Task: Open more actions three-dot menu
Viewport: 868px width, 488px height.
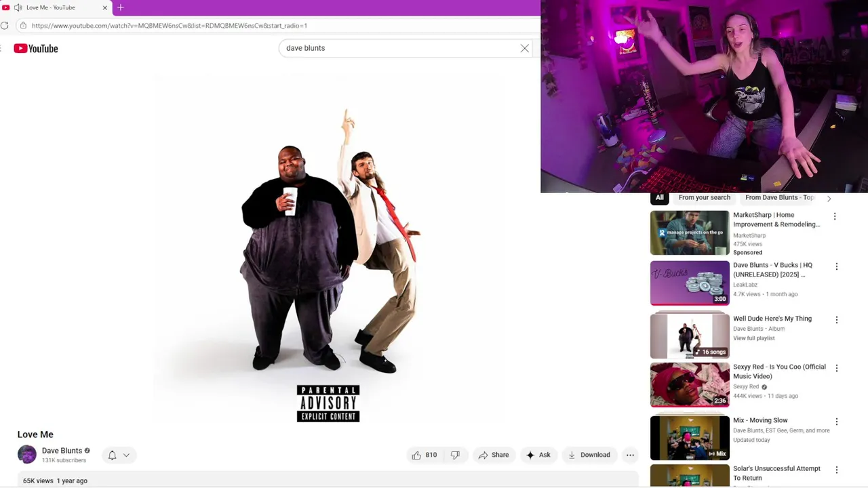Action: pos(630,455)
